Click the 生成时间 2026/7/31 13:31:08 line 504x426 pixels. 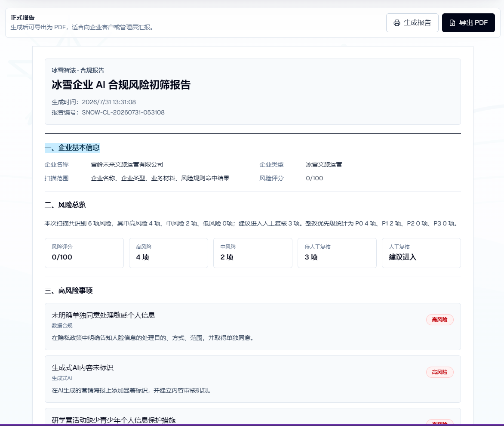click(94, 102)
